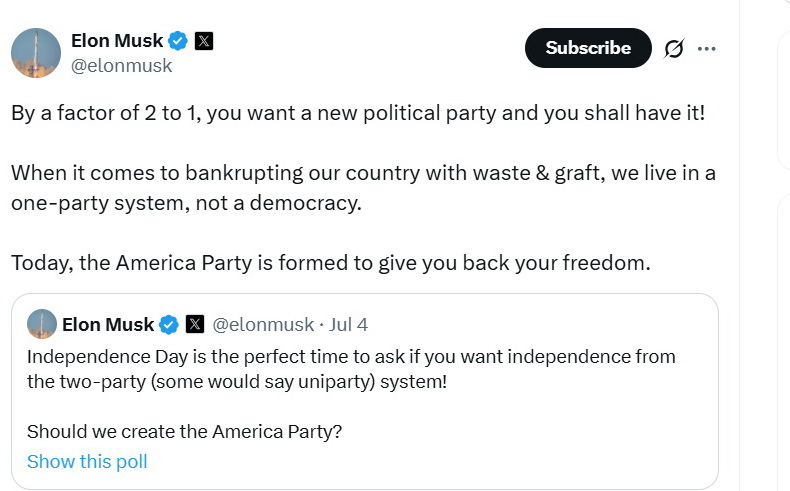Click the small avatar in the quoted post
This screenshot has height=491, width=790.
click(42, 324)
